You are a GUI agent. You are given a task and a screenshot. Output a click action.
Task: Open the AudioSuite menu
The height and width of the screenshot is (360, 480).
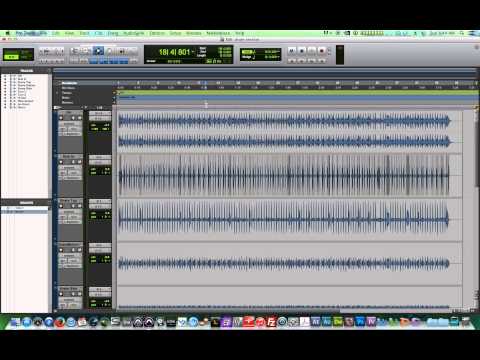134,33
